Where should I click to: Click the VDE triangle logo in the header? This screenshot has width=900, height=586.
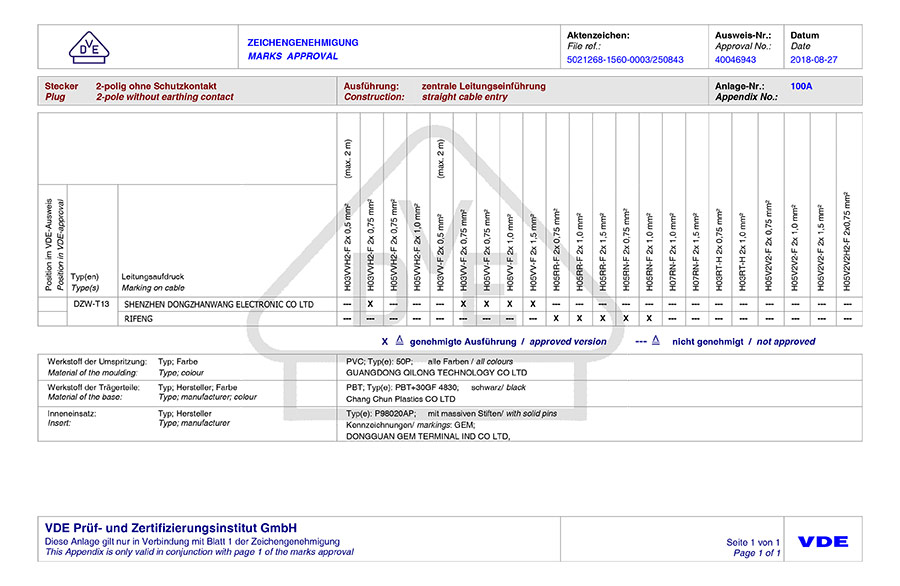coord(90,47)
